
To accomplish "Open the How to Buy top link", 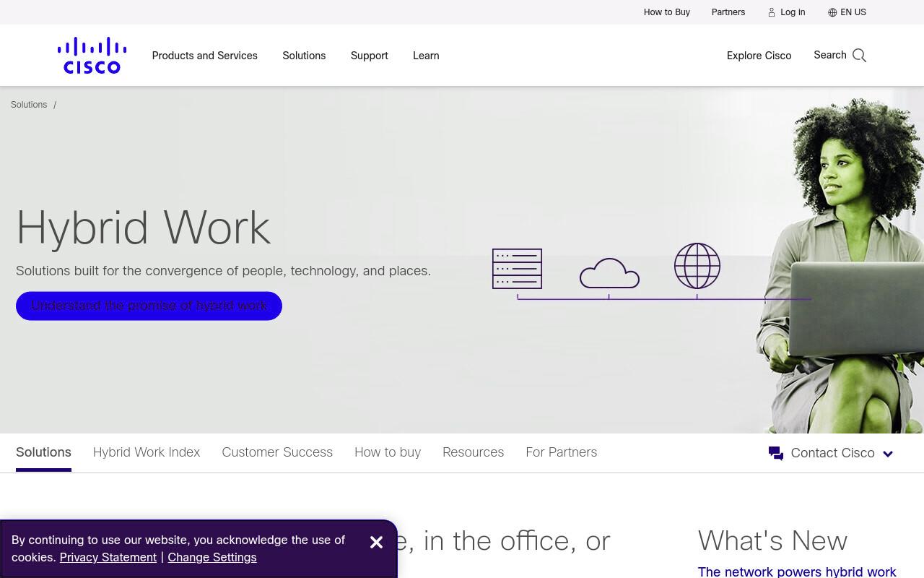I will tap(667, 12).
